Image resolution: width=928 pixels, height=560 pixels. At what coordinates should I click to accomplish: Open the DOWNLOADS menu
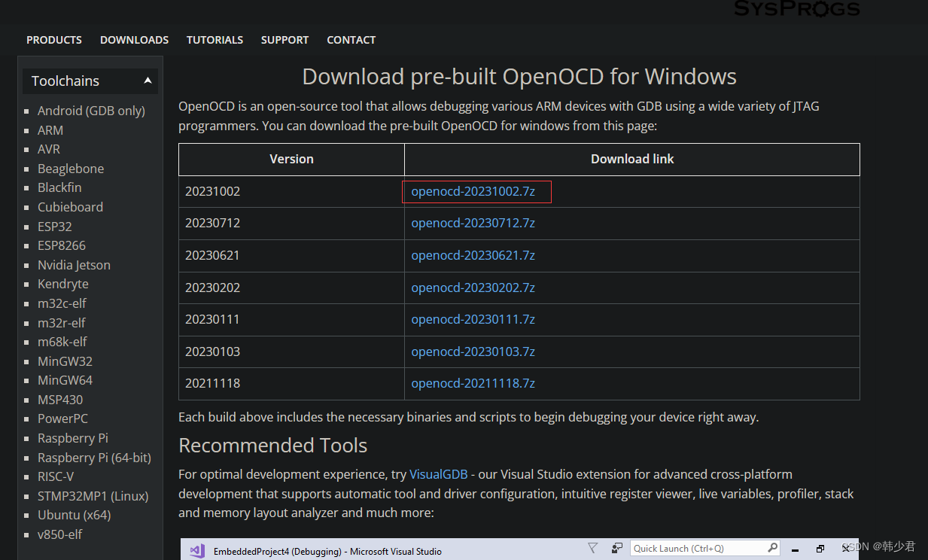pos(134,40)
